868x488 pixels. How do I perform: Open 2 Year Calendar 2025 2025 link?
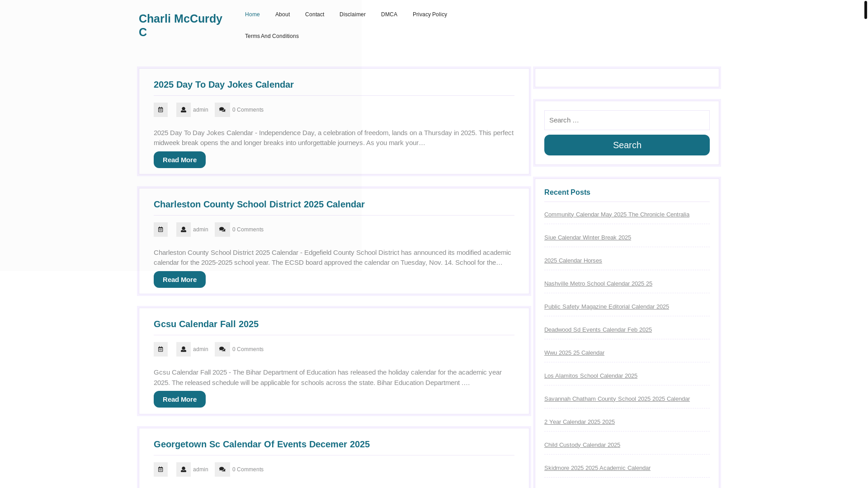pos(580,422)
